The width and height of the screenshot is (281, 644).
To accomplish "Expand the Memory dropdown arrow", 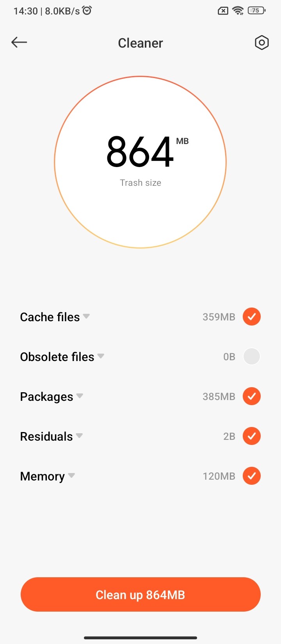I will (71, 475).
